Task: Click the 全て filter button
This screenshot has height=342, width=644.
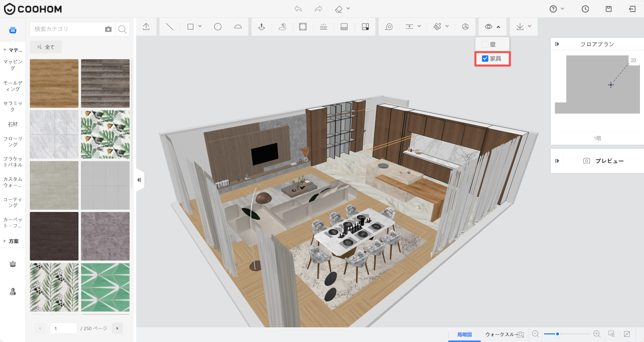Action: [x=46, y=47]
